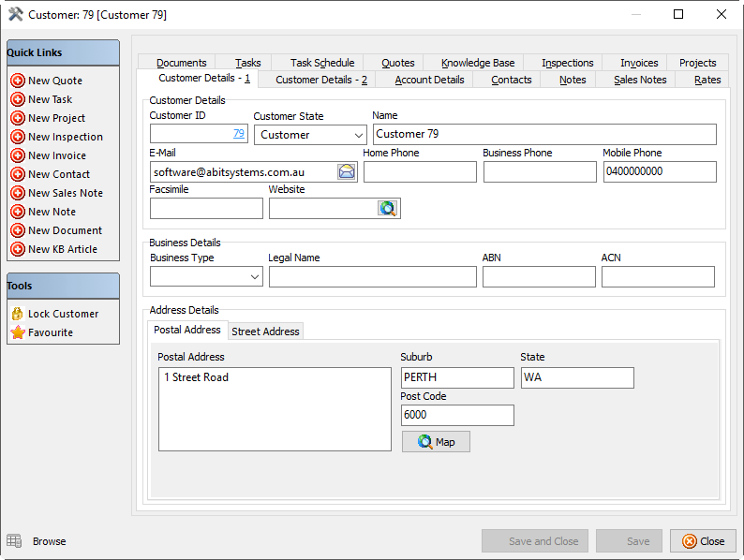Click the Close button at bottom

click(x=703, y=541)
